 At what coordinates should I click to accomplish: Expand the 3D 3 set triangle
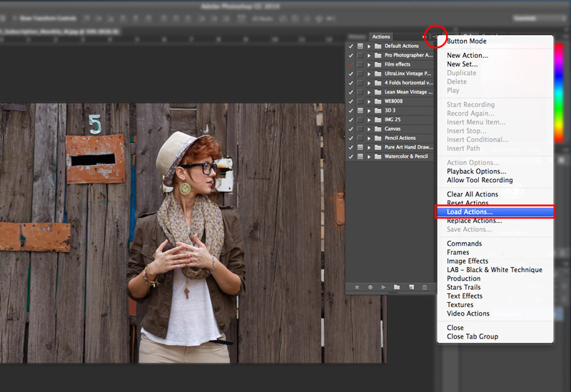point(369,111)
